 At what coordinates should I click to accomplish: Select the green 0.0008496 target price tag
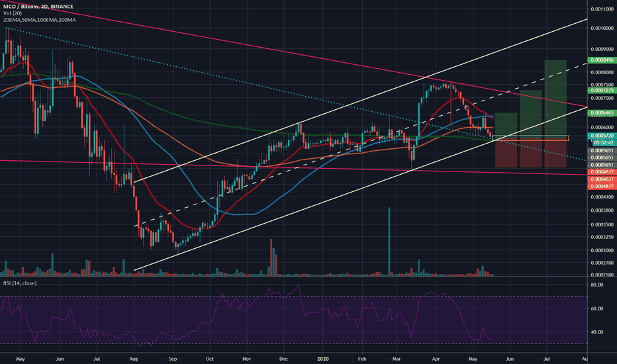click(602, 60)
